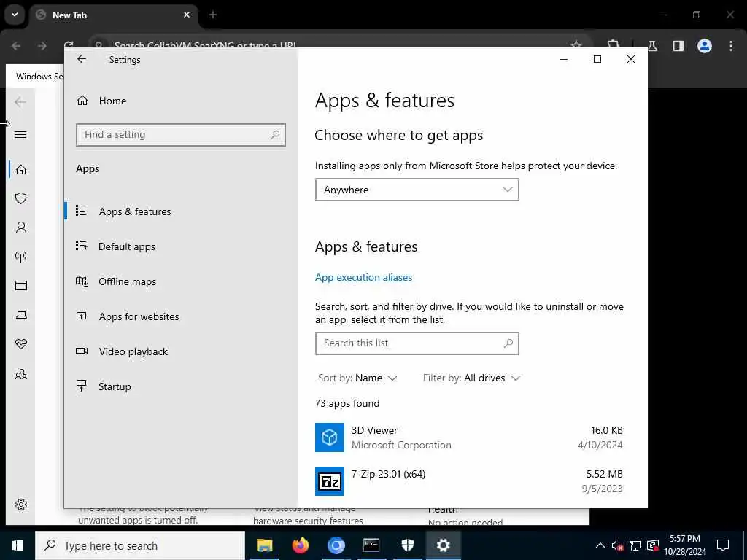Select the 3D Viewer app entry
The width and height of the screenshot is (747, 560).
click(469, 437)
